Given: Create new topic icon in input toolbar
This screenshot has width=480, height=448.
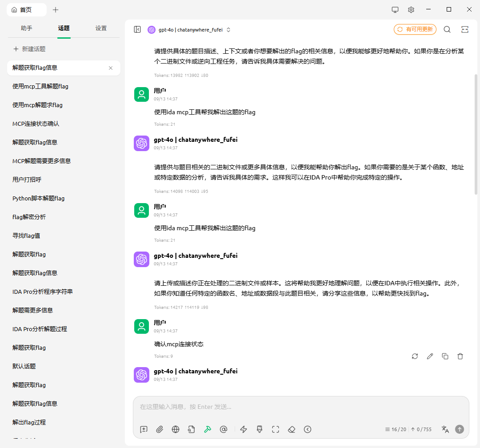Looking at the screenshot, I should pyautogui.click(x=144, y=429).
